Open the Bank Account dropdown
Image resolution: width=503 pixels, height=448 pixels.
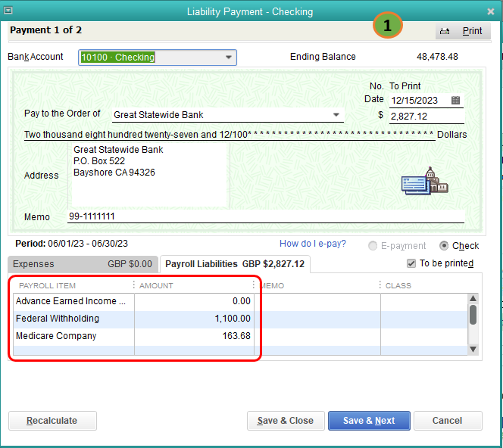(x=229, y=58)
